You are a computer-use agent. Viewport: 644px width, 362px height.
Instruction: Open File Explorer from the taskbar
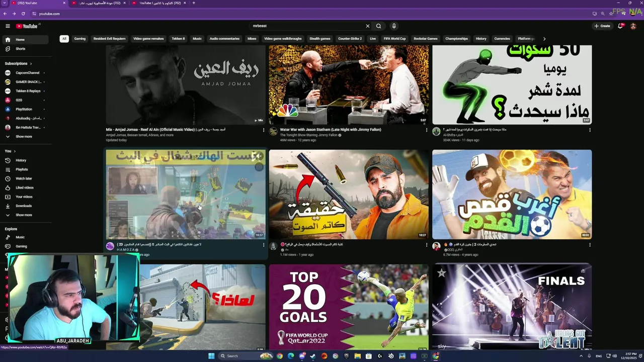357,356
